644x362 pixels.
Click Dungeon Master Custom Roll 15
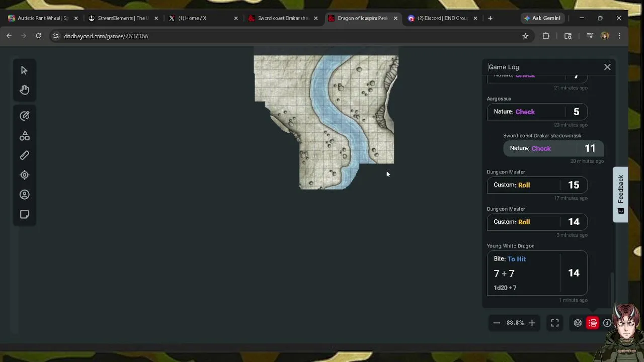pyautogui.click(x=537, y=185)
